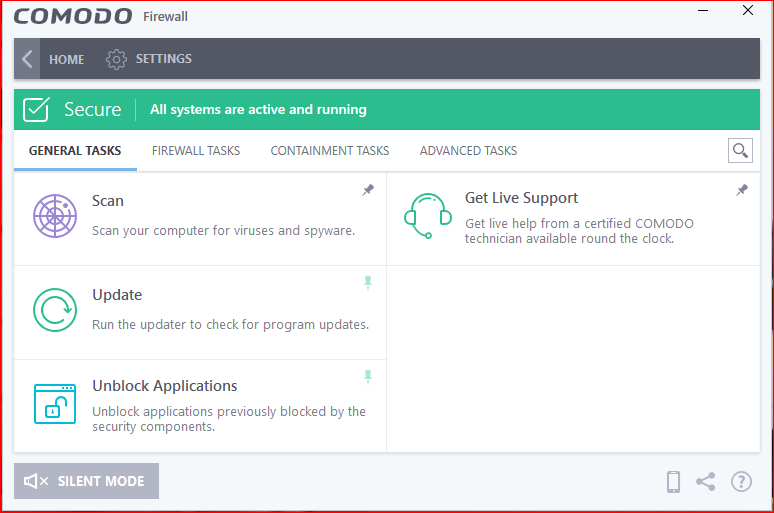Click the Home button
This screenshot has height=513, width=774.
click(x=67, y=59)
